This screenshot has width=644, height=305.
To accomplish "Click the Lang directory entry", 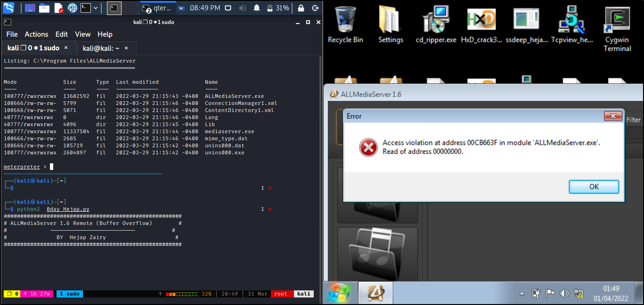I will (x=212, y=117).
